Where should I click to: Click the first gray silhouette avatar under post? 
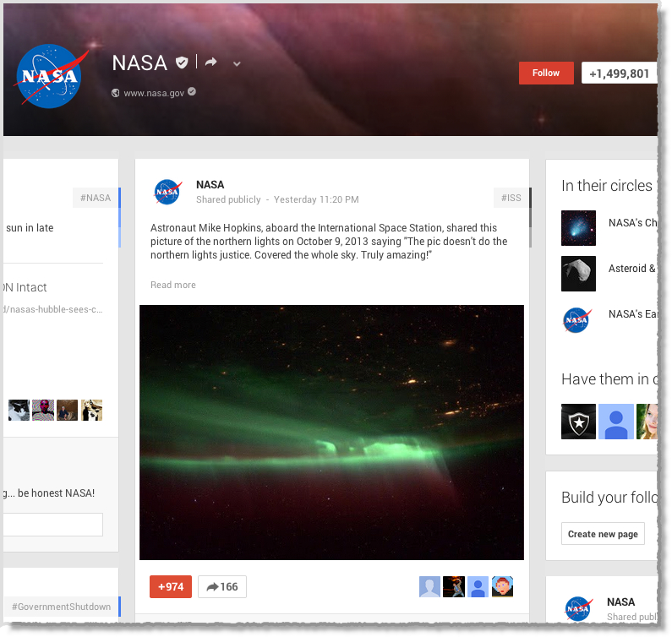click(x=429, y=586)
